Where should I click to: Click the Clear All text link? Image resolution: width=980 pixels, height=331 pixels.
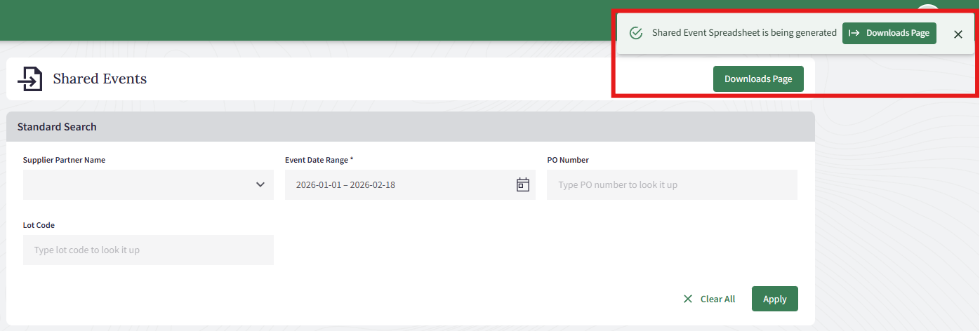point(717,299)
